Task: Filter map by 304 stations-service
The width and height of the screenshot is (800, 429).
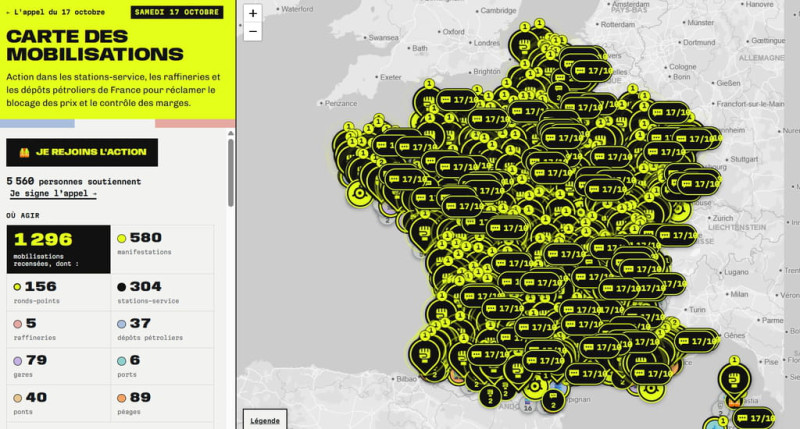Action: tap(162, 292)
